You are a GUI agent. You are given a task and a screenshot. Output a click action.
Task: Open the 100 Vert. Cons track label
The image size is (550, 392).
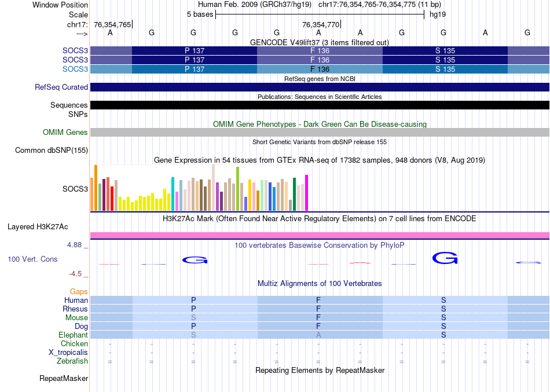coord(32,259)
